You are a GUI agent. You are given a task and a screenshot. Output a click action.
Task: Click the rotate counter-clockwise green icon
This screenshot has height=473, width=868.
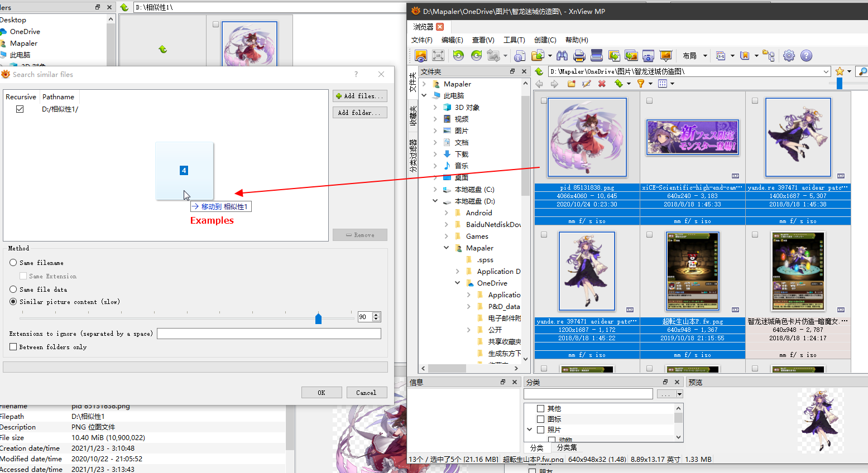[x=458, y=56]
